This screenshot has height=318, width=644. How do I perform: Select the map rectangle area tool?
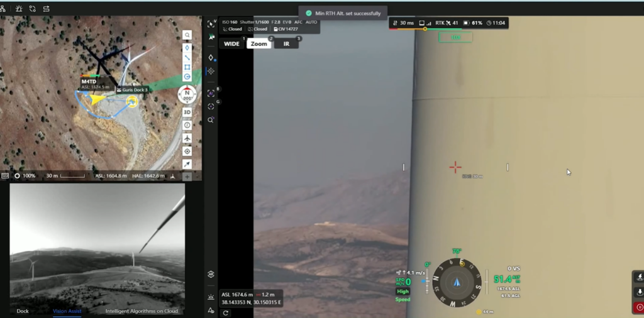(187, 67)
